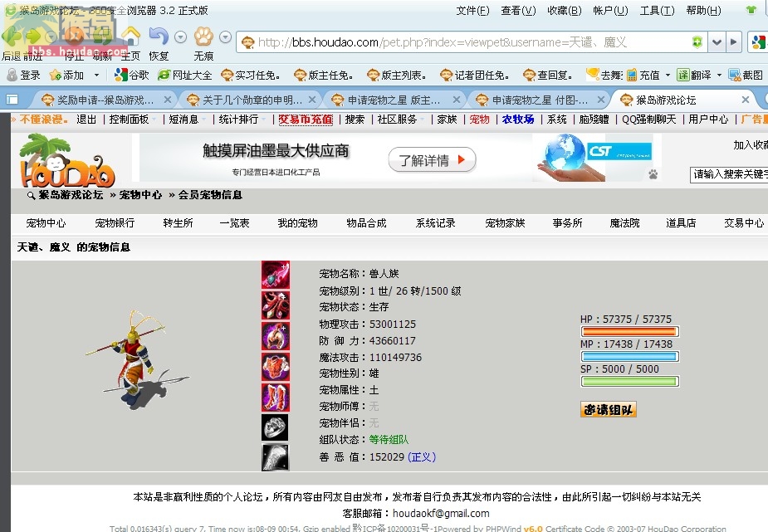
Task: Click the browser home (主页) icon
Action: coord(130,37)
